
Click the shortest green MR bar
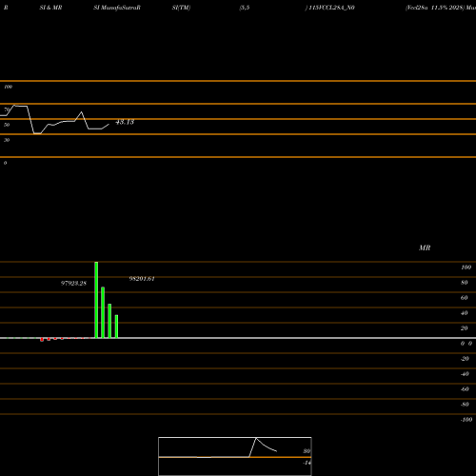coord(116,327)
